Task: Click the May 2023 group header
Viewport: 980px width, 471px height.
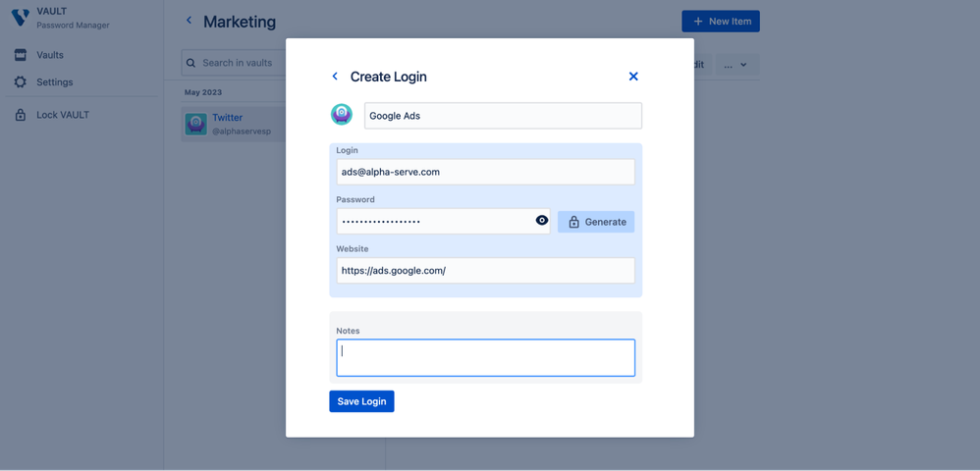Action: [x=203, y=92]
